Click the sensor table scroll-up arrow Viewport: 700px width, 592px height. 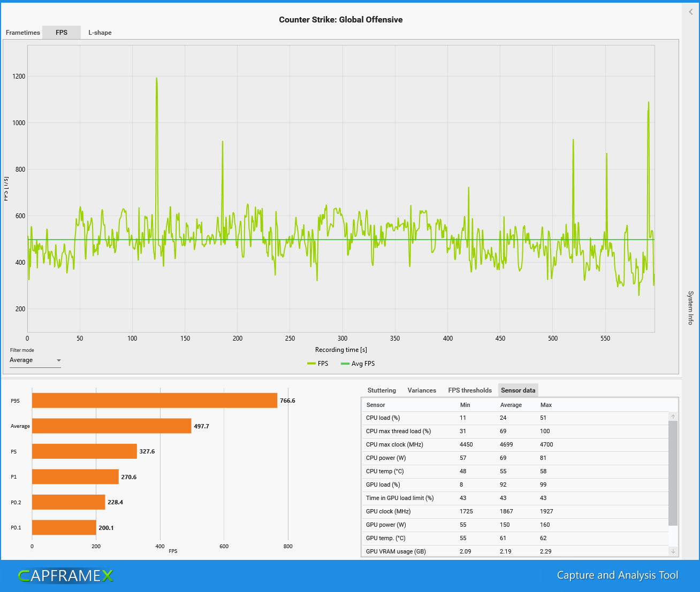tap(673, 417)
